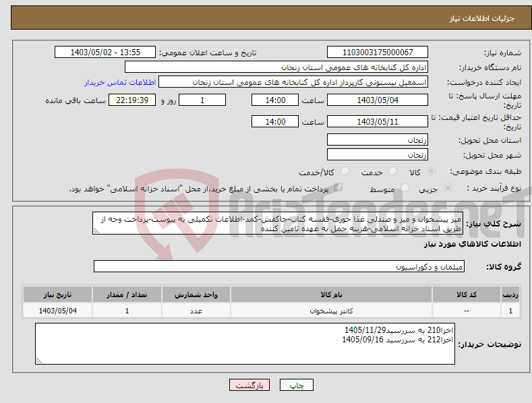Viewport: 532px width, 403px height.
Task: Click the need number field 1103003175000067
Action: 378,53
